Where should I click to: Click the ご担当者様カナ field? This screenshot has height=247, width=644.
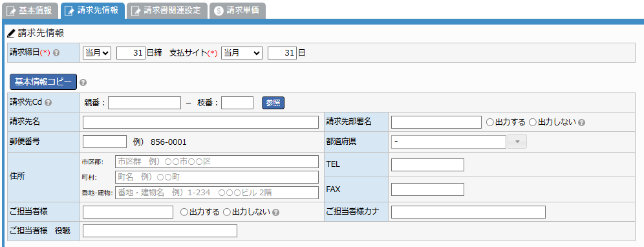pyautogui.click(x=468, y=212)
